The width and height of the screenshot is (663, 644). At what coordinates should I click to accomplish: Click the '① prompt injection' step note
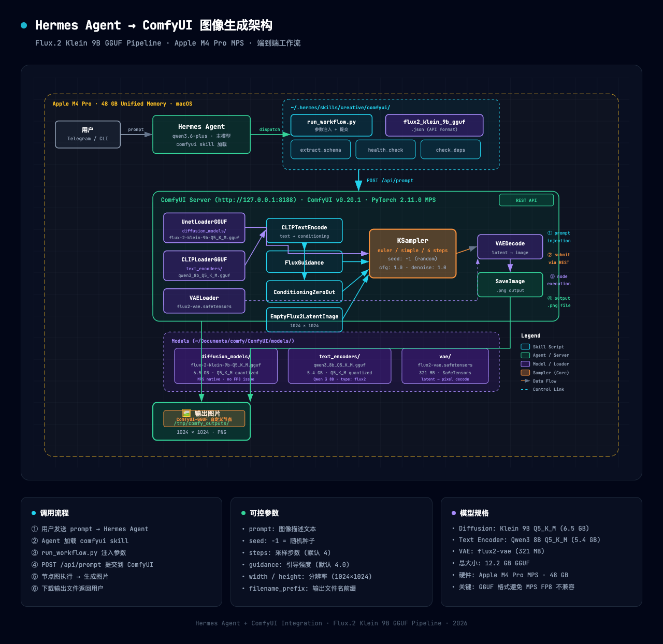(559, 237)
